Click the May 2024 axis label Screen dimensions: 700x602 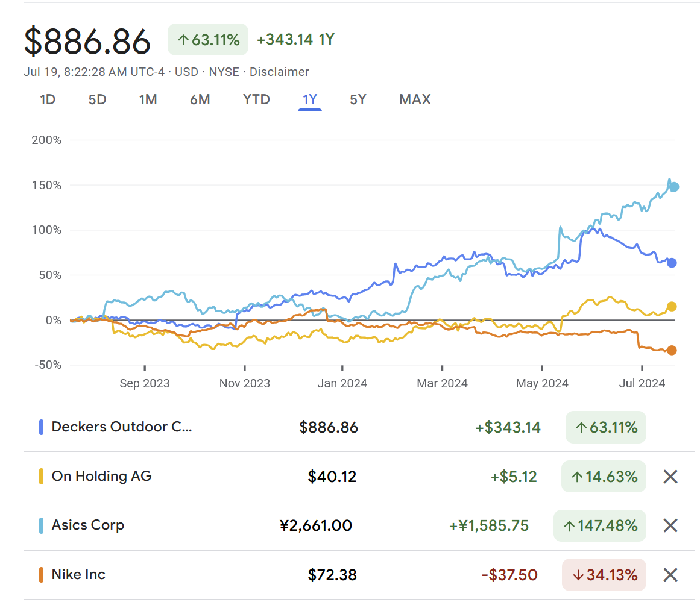(x=542, y=383)
